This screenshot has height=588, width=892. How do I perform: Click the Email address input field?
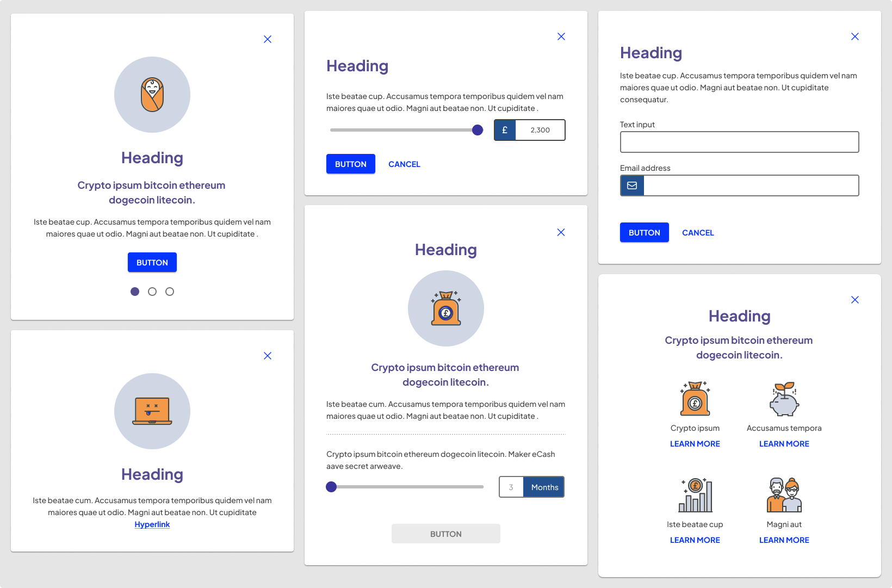[751, 185]
